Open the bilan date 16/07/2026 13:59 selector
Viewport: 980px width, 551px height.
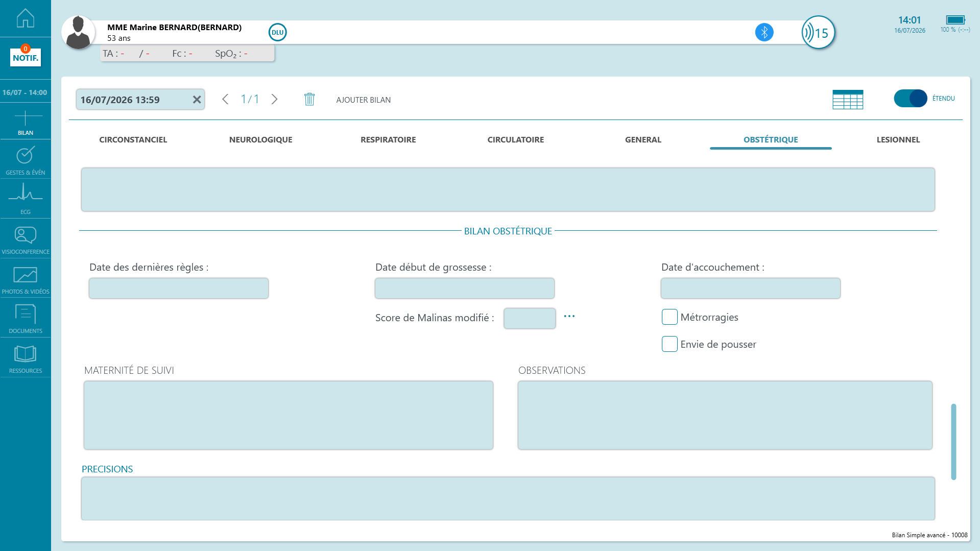tap(140, 100)
